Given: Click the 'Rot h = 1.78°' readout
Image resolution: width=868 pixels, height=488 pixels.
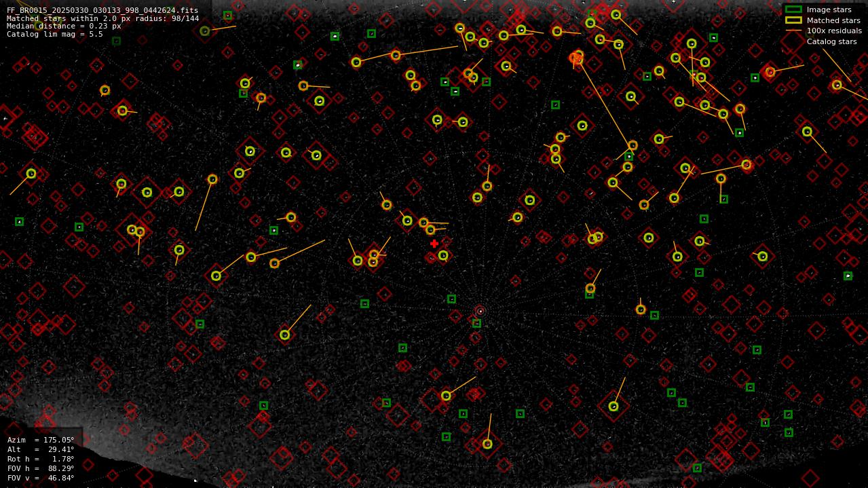Looking at the screenshot, I should click(x=41, y=459).
